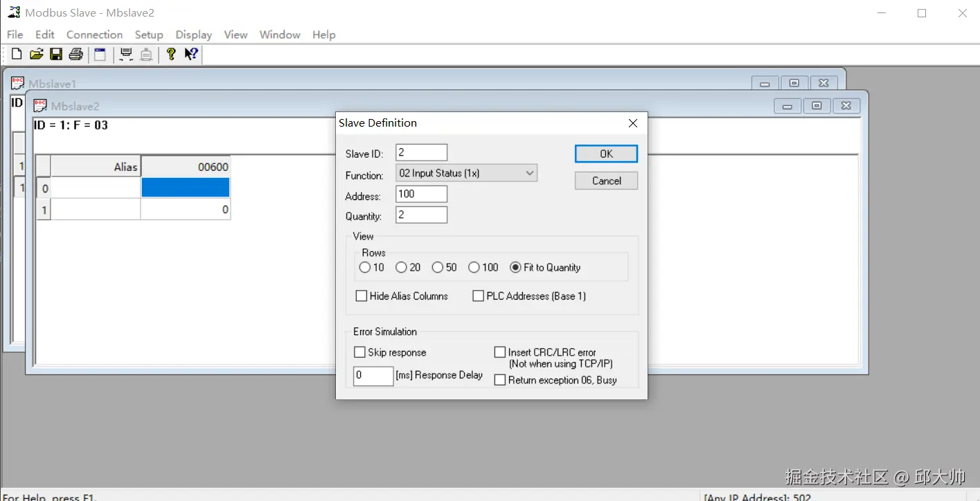Minimize the Mbslave1 child window
The width and height of the screenshot is (980, 501).
pyautogui.click(x=765, y=83)
